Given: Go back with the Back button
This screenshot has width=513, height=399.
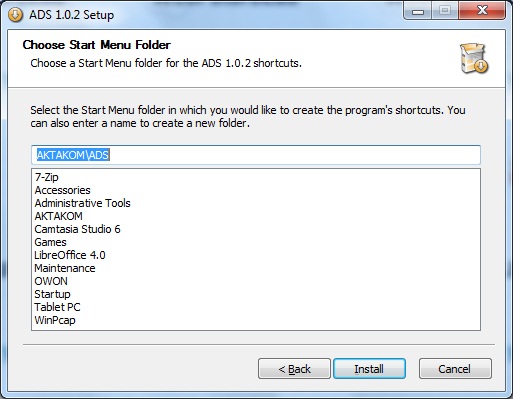Looking at the screenshot, I should click(x=294, y=369).
